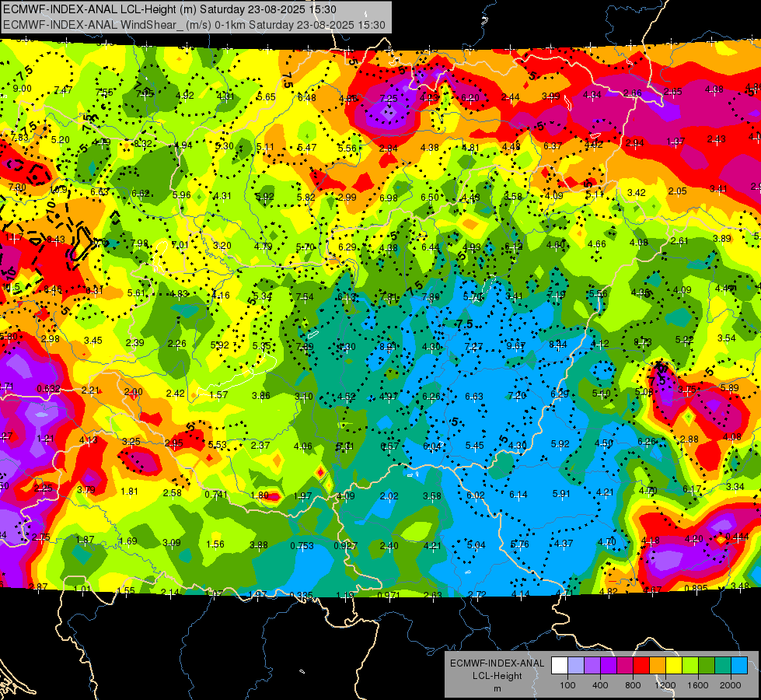Select the teal legend swatch
The width and height of the screenshot is (761, 700).
point(722,666)
